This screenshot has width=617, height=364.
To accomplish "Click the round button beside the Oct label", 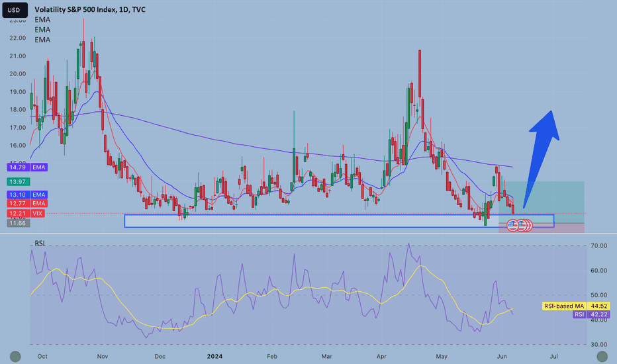I will (x=15, y=357).
